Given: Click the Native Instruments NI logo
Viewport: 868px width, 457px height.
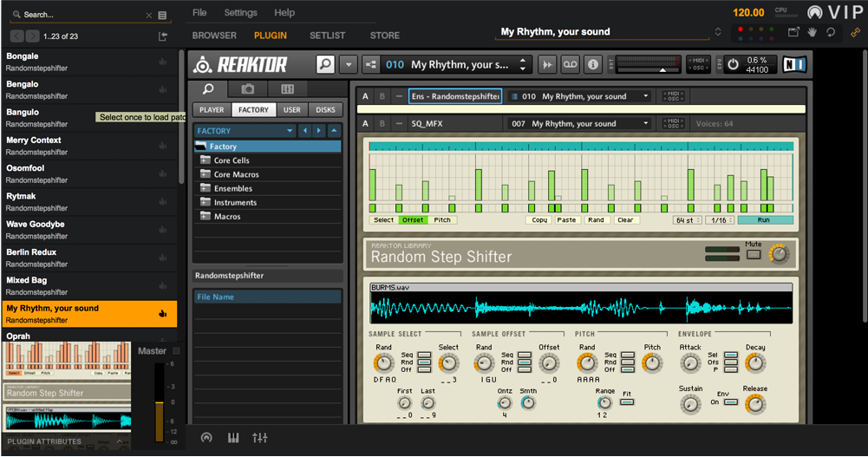Looking at the screenshot, I should 794,65.
